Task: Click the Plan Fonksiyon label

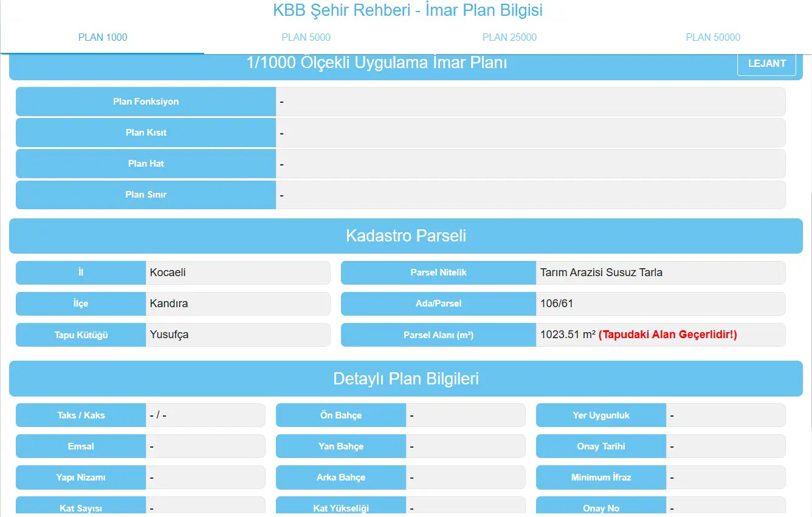Action: point(146,102)
